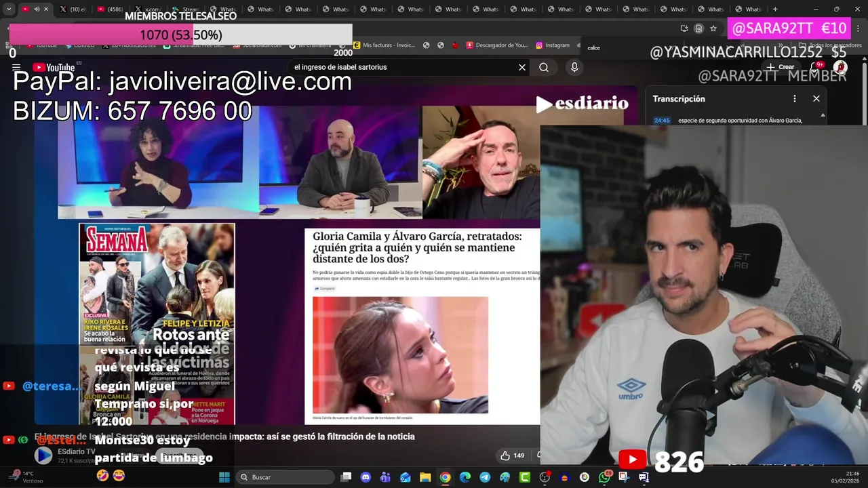Jump to transcript timestamp 24:45
The width and height of the screenshot is (868, 488).
tap(662, 121)
